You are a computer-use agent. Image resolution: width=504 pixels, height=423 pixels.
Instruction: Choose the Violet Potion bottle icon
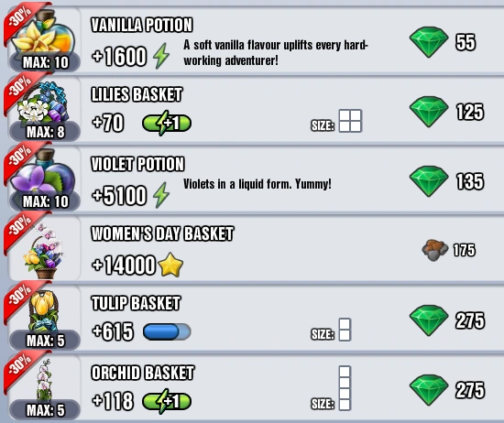coord(43,173)
